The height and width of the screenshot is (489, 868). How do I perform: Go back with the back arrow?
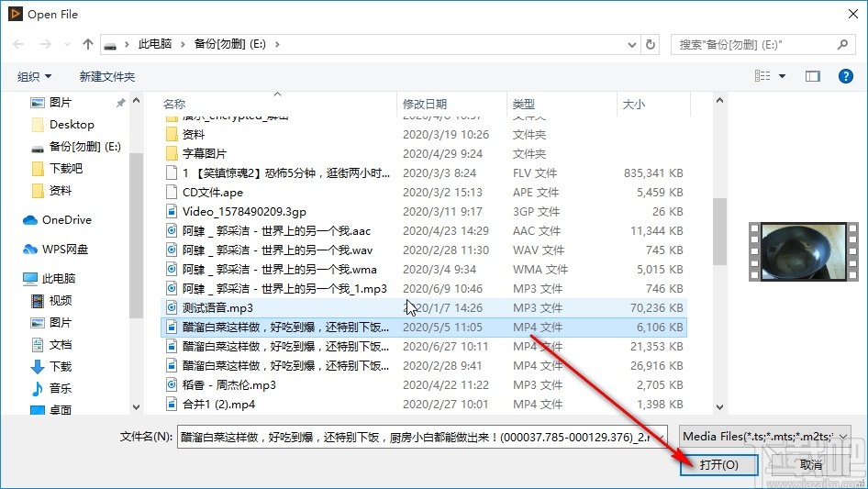(x=18, y=44)
